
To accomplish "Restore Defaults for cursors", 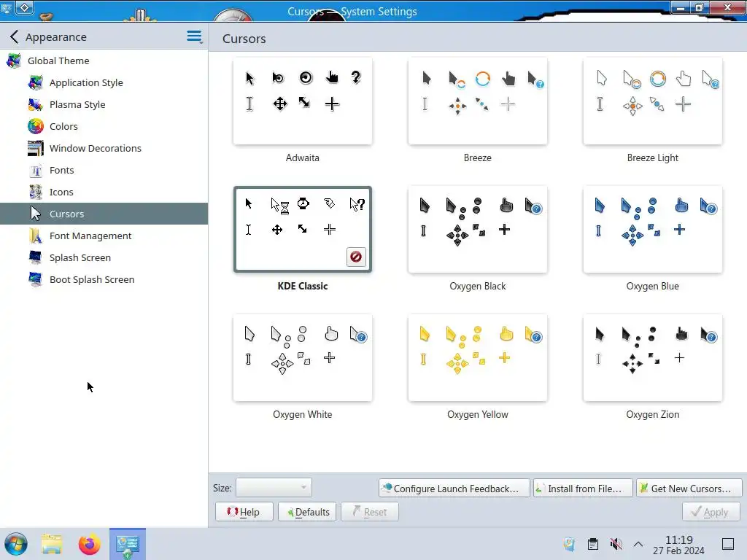I will pos(307,512).
